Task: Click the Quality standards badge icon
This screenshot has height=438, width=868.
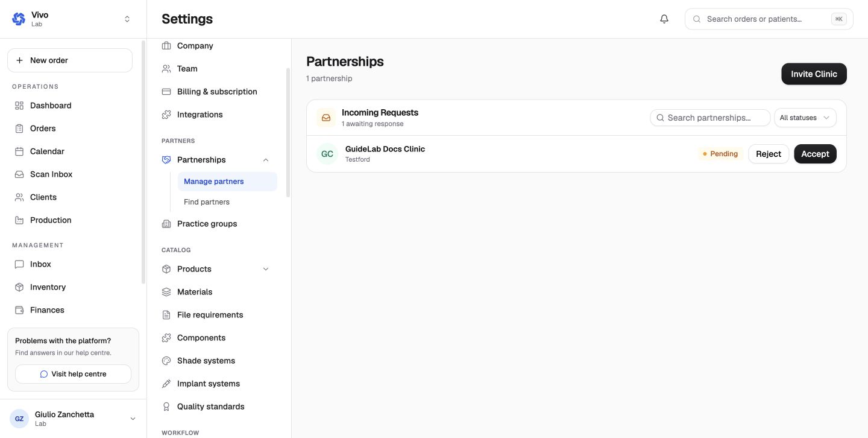Action: click(166, 407)
